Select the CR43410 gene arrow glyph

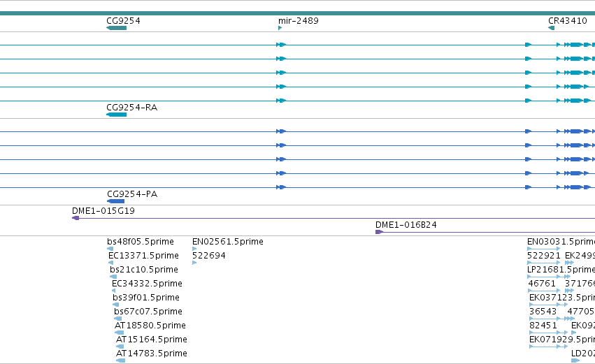coord(552,28)
